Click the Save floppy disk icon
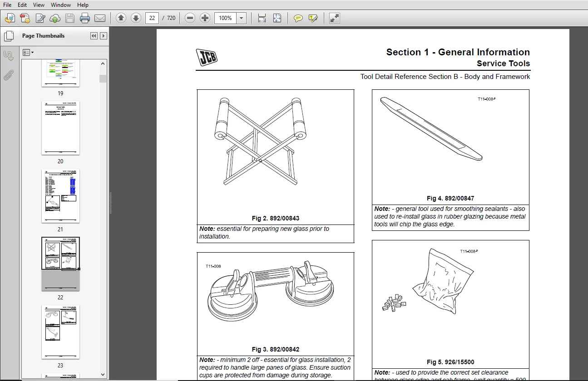 [x=70, y=18]
